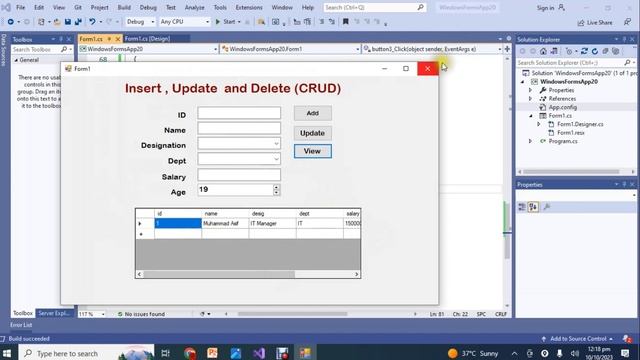640x360 pixels.
Task: Increase Age value with up arrow
Action: [x=277, y=187]
